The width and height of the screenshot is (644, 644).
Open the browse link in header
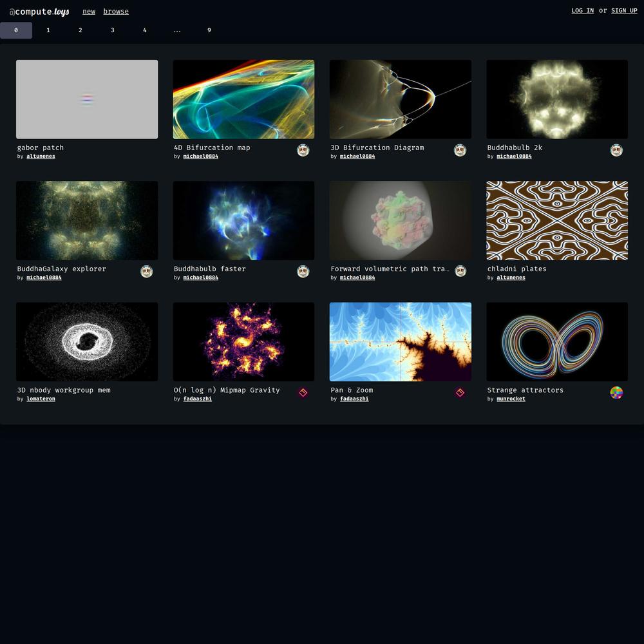coord(116,12)
